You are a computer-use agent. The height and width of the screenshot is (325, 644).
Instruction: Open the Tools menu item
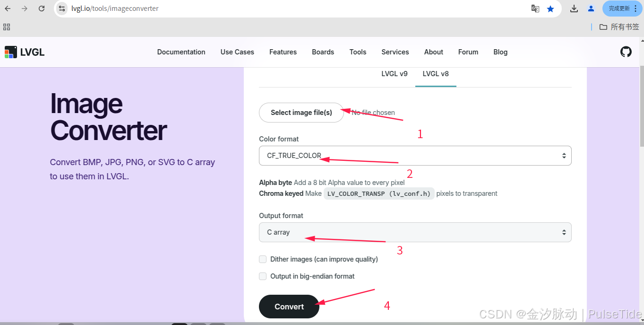(358, 52)
